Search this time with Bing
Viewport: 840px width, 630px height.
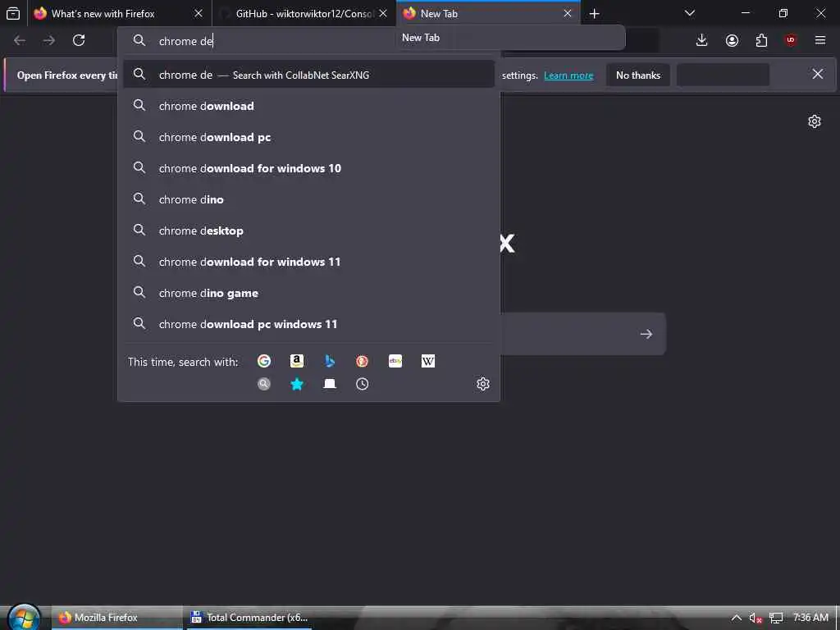330,361
